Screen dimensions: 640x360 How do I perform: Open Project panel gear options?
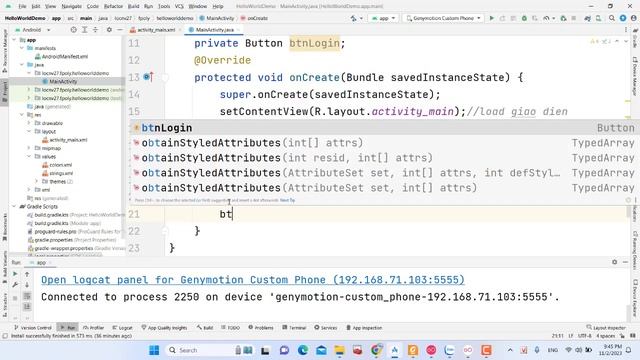pos(109,30)
